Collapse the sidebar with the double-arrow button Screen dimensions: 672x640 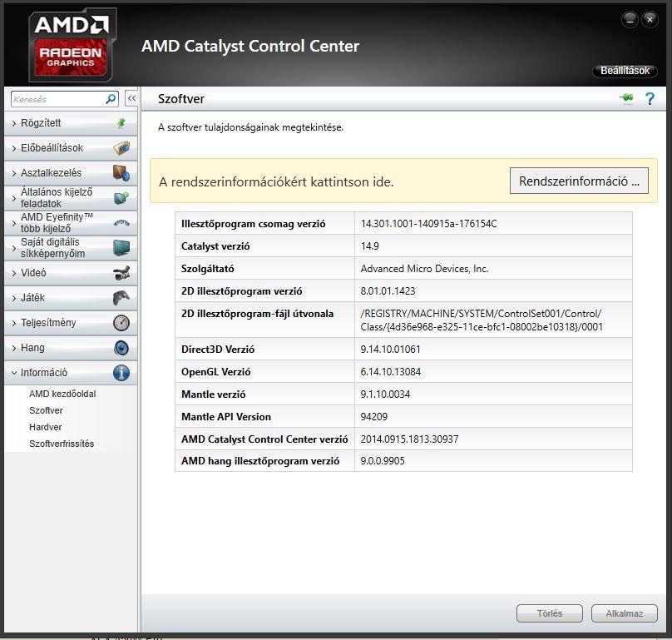131,99
